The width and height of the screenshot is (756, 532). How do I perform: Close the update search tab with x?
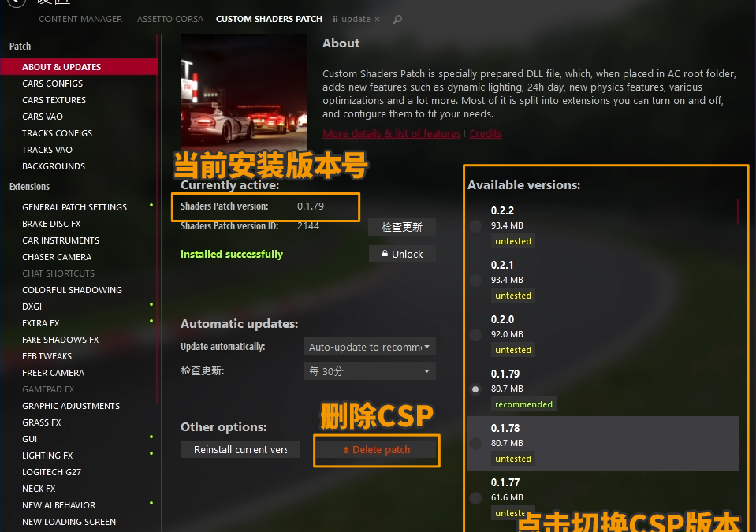click(x=377, y=19)
